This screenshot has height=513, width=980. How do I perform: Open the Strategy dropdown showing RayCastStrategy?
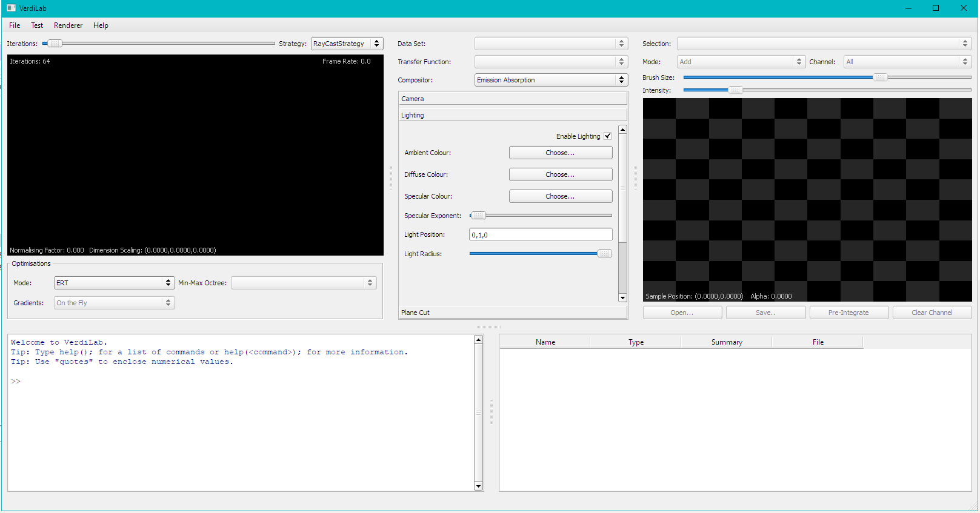coord(347,44)
